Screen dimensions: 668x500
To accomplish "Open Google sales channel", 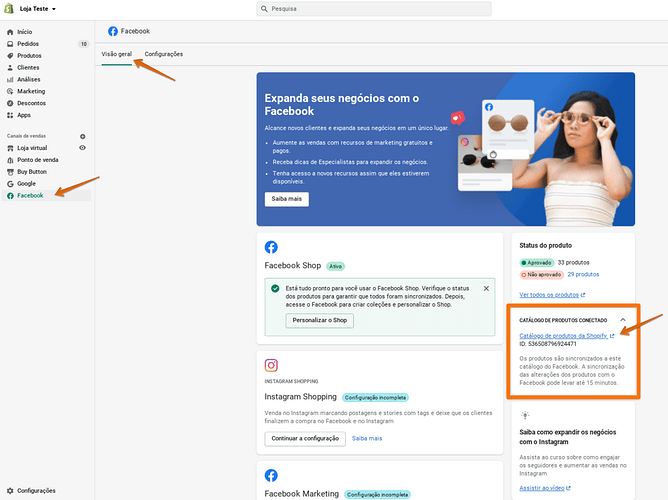I will 26,184.
